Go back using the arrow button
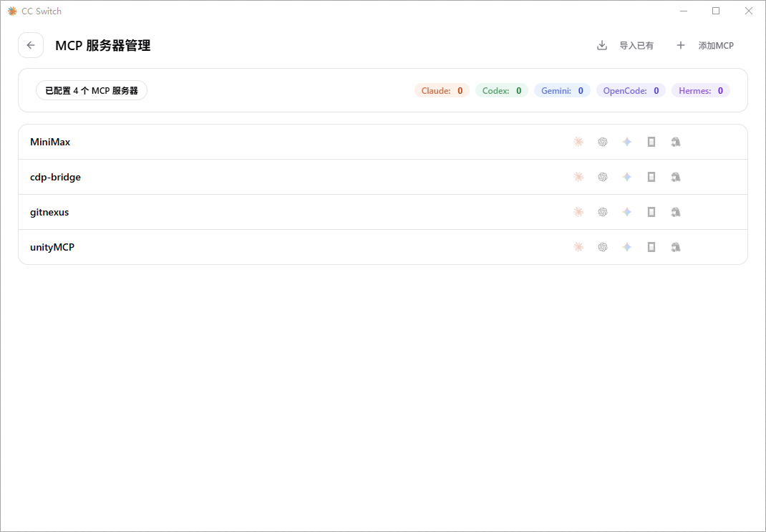766x532 pixels. [x=31, y=45]
